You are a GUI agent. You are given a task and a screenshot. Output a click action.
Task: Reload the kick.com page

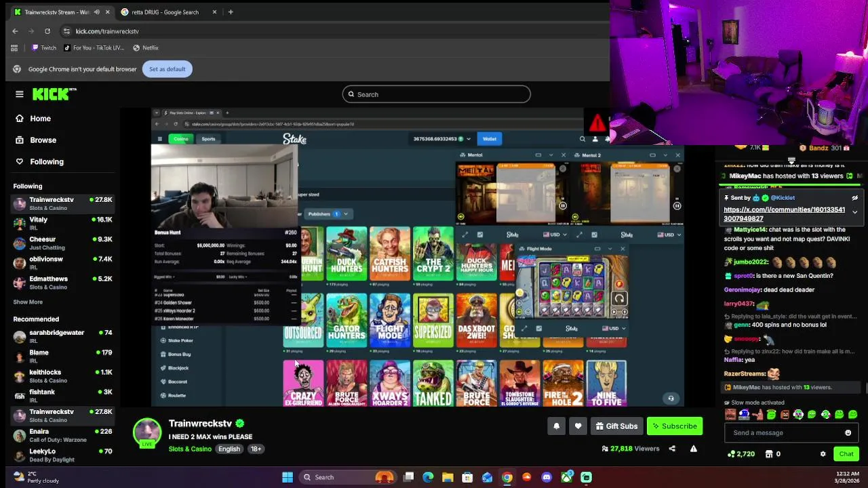(x=47, y=31)
